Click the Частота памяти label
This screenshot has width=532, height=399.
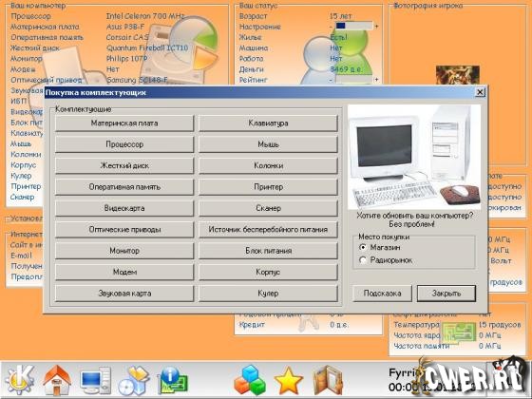(421, 346)
